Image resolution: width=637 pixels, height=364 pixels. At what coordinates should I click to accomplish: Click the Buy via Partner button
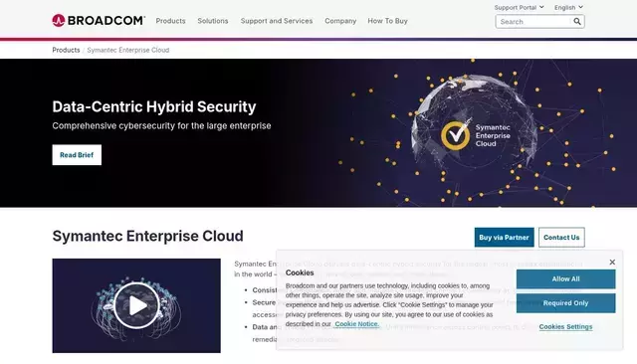pos(505,238)
